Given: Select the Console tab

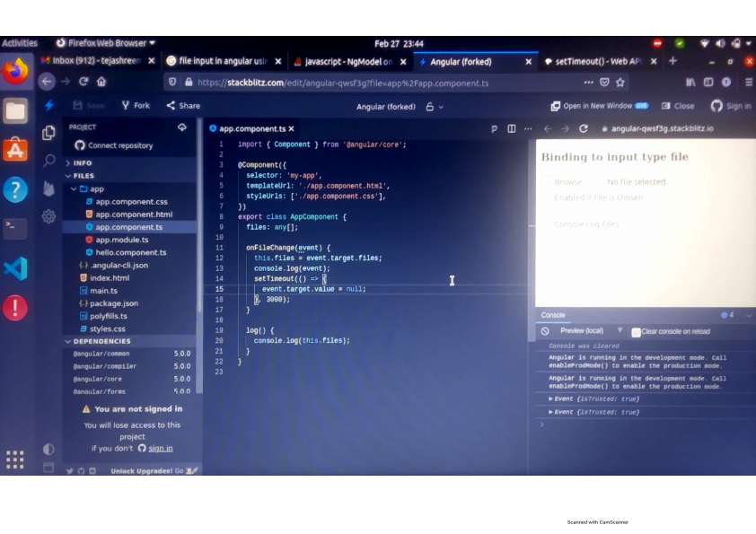Looking at the screenshot, I should [x=553, y=315].
